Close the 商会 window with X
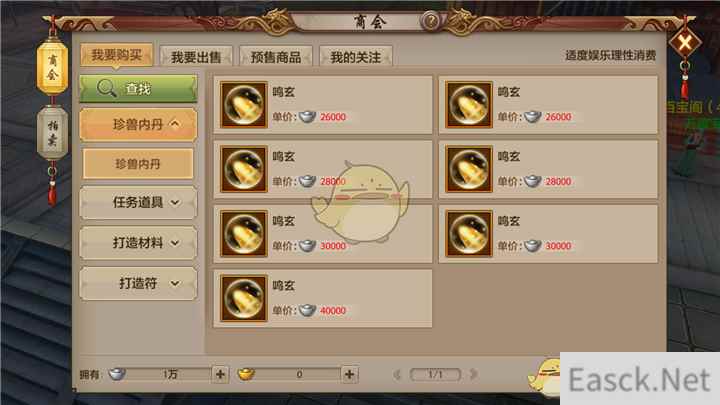The height and width of the screenshot is (405, 720). tap(684, 43)
